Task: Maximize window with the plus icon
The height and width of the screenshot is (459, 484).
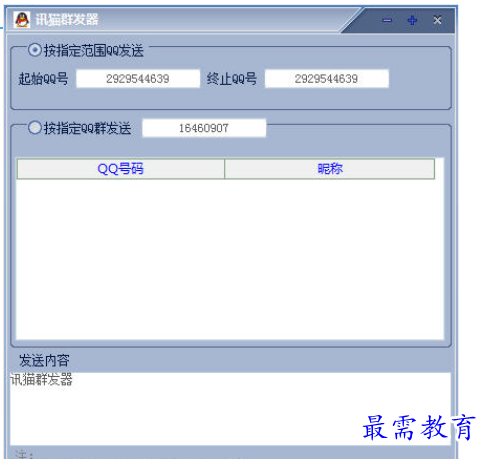Action: (x=412, y=20)
